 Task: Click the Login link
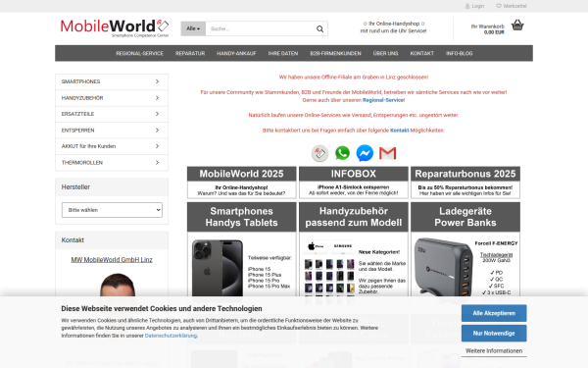(x=478, y=6)
